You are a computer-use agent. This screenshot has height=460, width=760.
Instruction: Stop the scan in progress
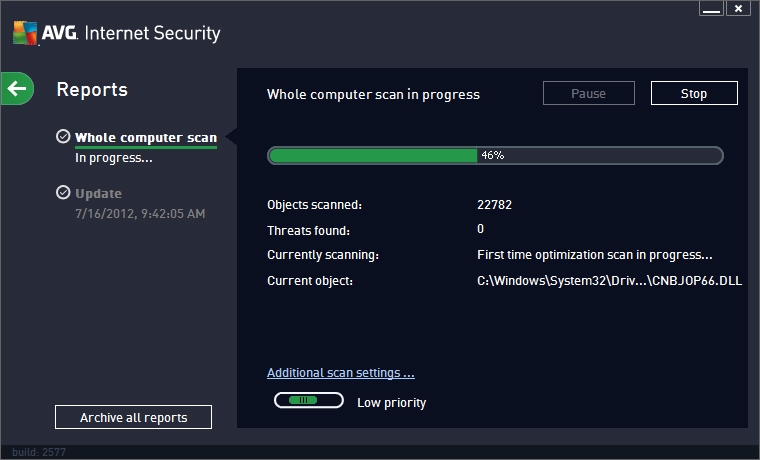[694, 93]
